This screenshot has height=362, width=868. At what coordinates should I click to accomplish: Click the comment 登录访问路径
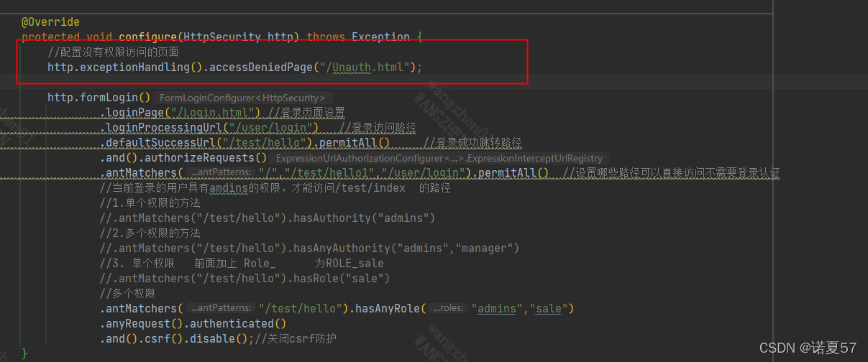pyautogui.click(x=378, y=128)
